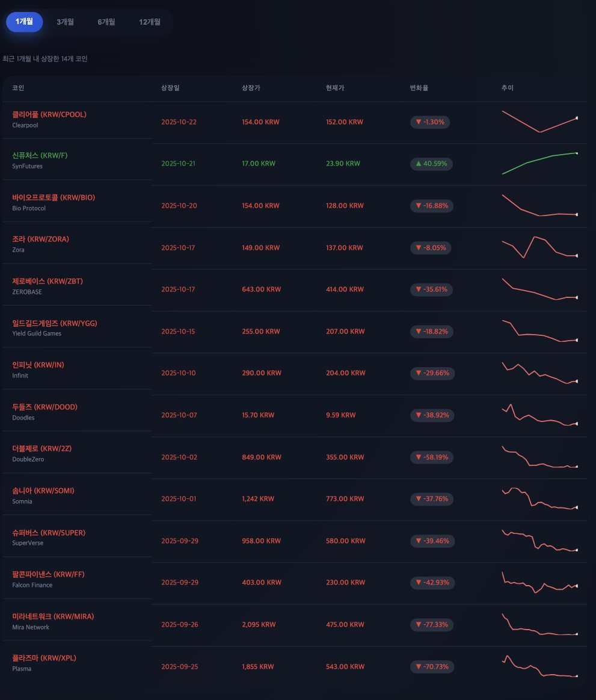Click the 최근 1개월 내 상장한 14개 코인 caption
This screenshot has height=700, width=596.
[45, 59]
